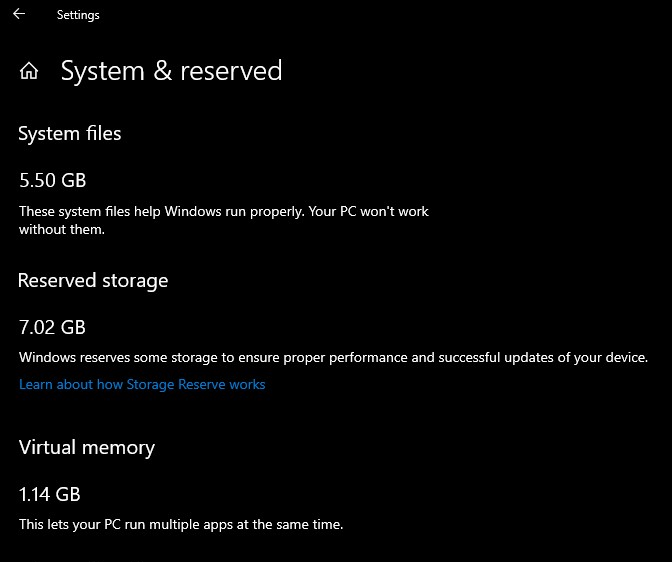This screenshot has height=562, width=672.
Task: Click 'This lets your PC run multiple apps' text
Action: [130, 524]
